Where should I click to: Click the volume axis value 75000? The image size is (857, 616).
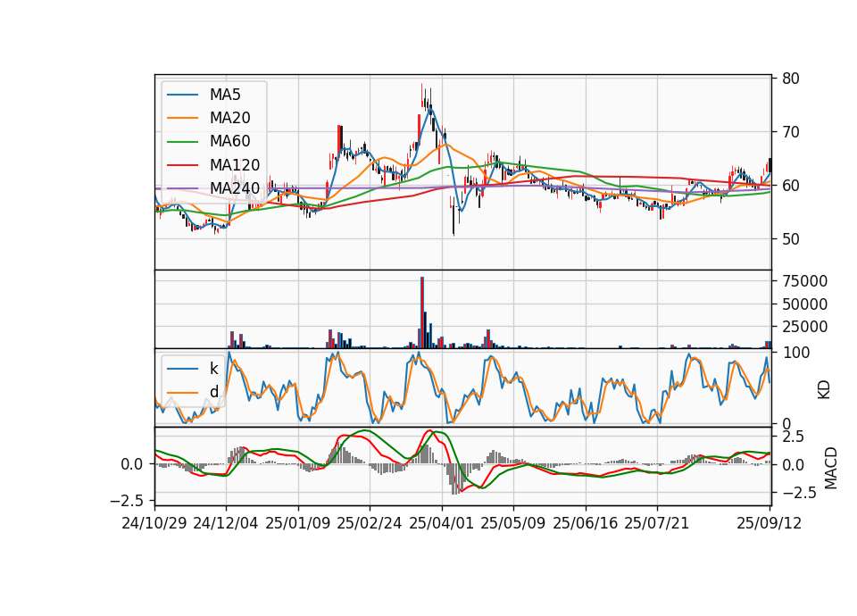click(804, 281)
